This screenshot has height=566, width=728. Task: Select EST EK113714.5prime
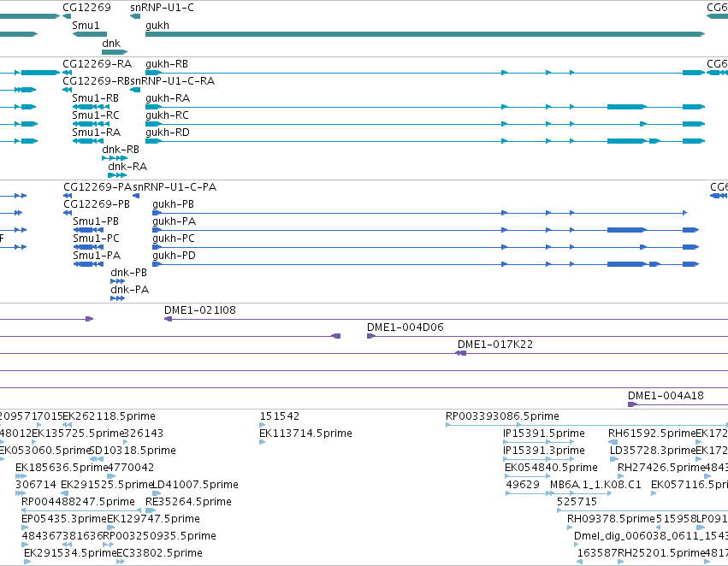pyautogui.click(x=263, y=442)
